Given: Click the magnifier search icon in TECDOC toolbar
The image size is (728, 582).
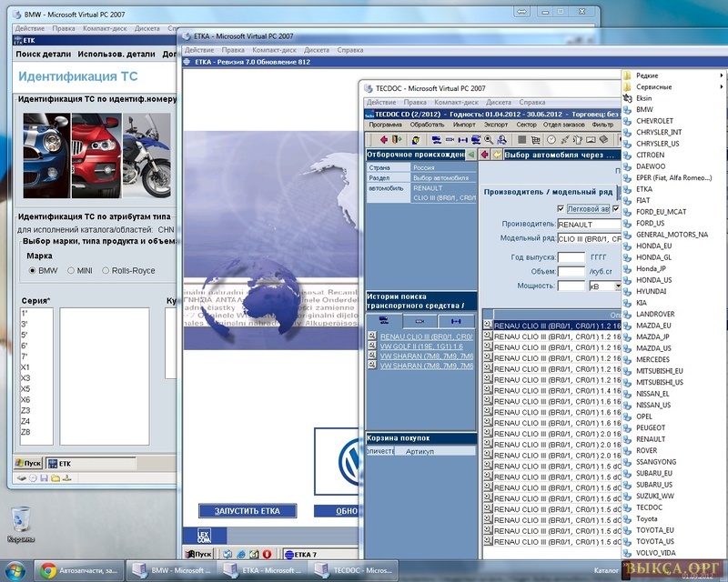Looking at the screenshot, I should click(x=489, y=139).
